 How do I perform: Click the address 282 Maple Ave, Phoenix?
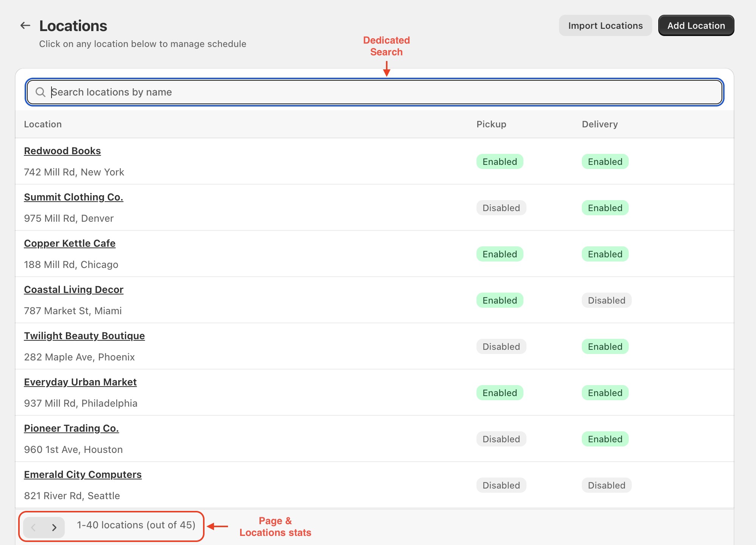(x=80, y=357)
